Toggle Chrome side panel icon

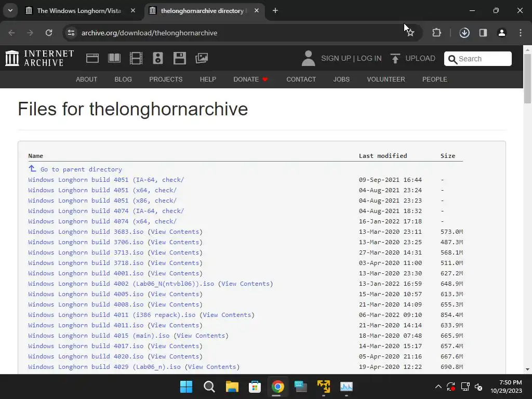pyautogui.click(x=483, y=33)
